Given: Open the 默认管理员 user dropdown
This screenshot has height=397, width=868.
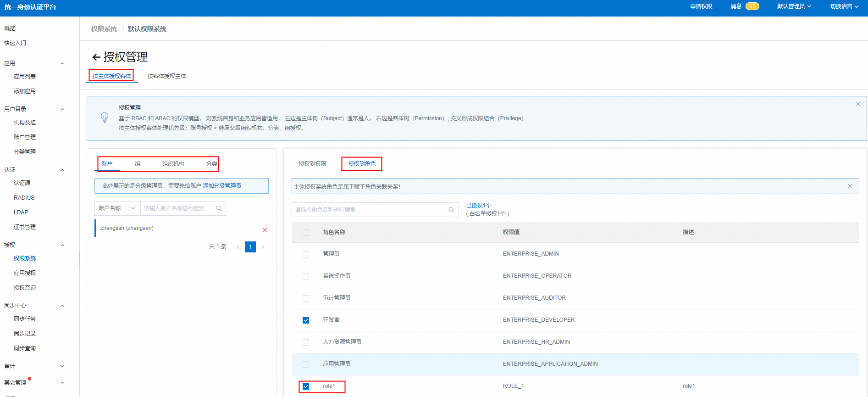Looking at the screenshot, I should point(794,6).
